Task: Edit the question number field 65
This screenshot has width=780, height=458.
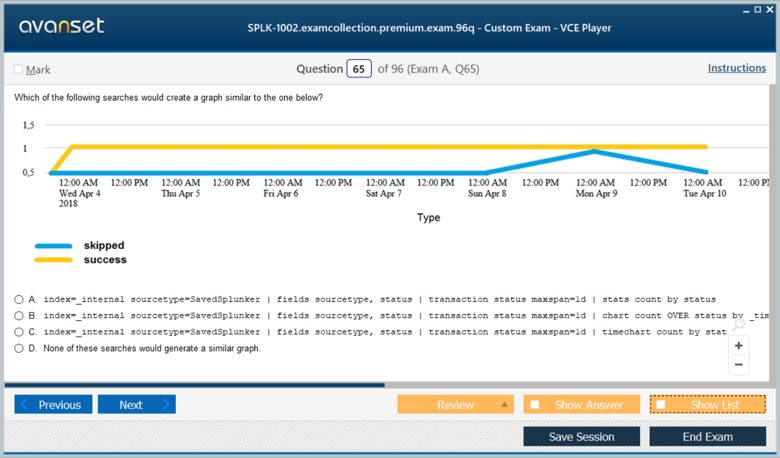Action: point(359,69)
